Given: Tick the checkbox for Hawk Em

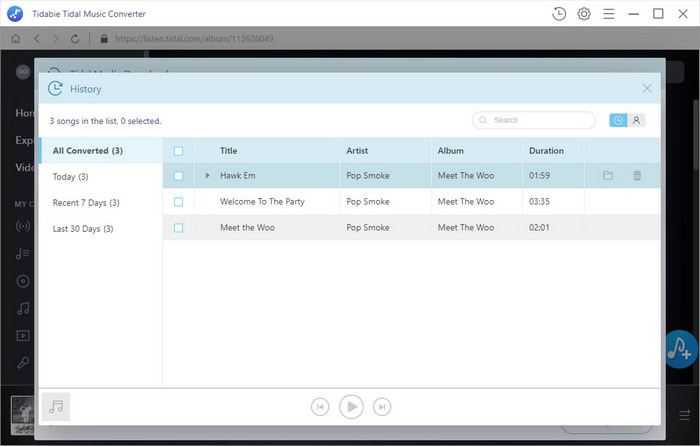Looking at the screenshot, I should point(178,175).
